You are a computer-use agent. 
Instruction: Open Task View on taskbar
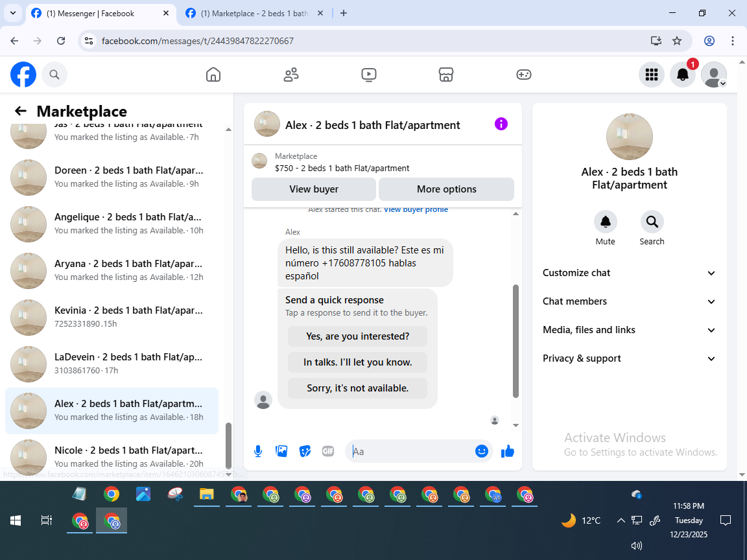click(x=46, y=520)
